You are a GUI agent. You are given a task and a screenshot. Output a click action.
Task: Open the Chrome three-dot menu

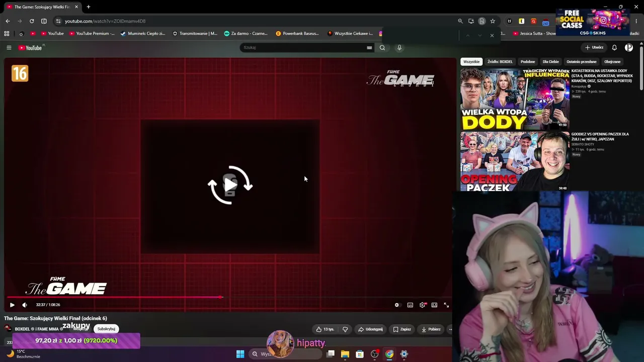click(637, 21)
